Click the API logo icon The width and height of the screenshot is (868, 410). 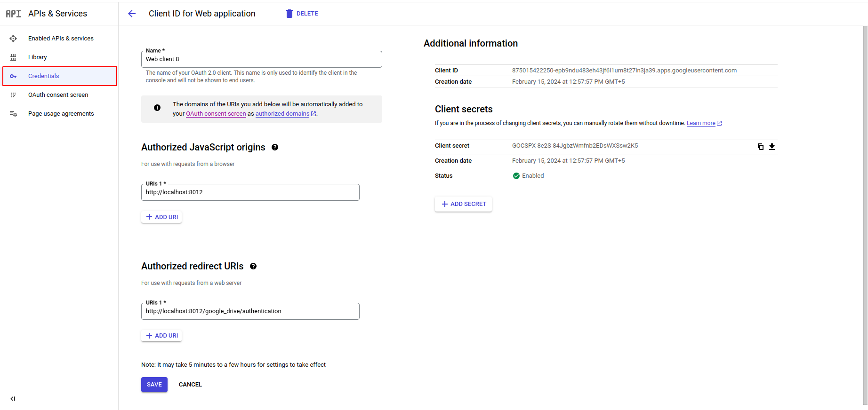[x=13, y=14]
